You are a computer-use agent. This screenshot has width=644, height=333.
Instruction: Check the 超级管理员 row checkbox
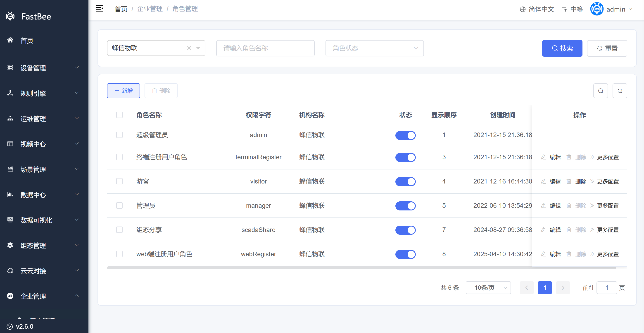point(119,135)
